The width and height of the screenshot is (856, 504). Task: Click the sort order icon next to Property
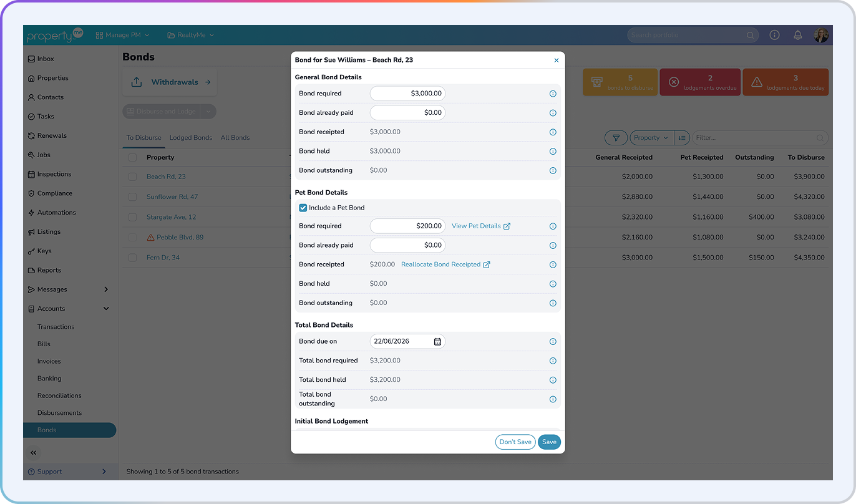click(681, 138)
